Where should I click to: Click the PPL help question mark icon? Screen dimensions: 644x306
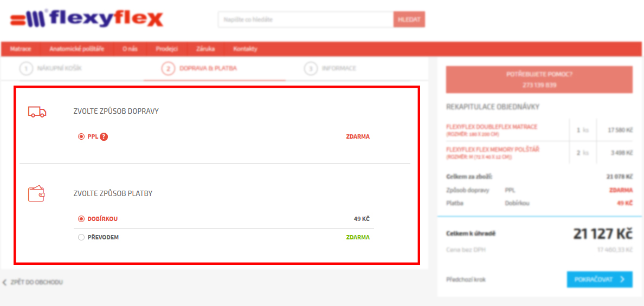[x=104, y=136]
